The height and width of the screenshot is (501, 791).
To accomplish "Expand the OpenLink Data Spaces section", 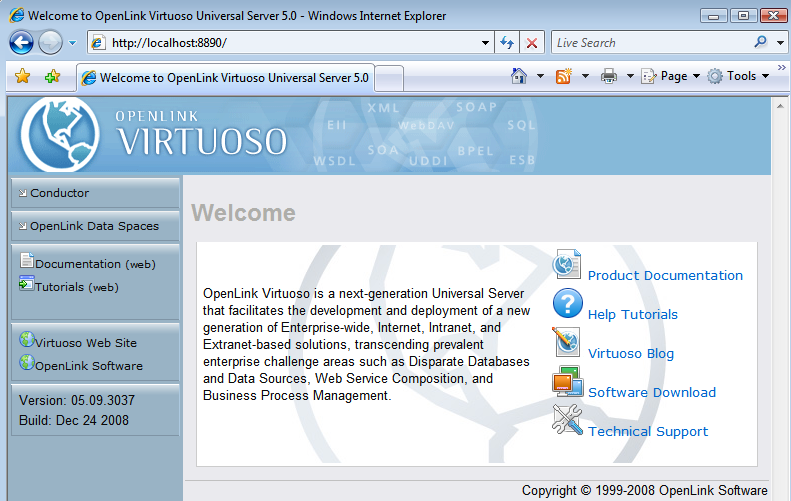I will [93, 226].
